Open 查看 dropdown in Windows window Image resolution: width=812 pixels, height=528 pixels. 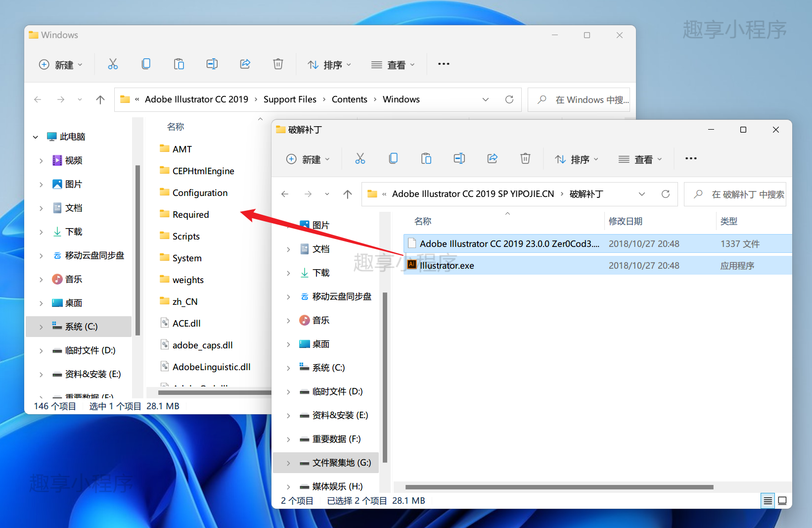pos(393,65)
